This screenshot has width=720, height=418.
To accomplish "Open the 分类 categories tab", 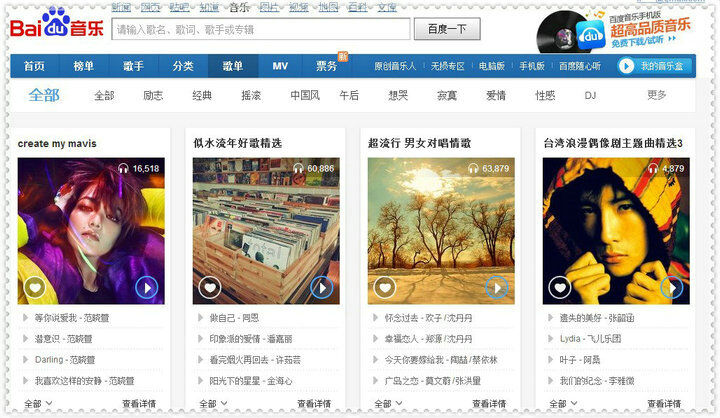I will 183,66.
